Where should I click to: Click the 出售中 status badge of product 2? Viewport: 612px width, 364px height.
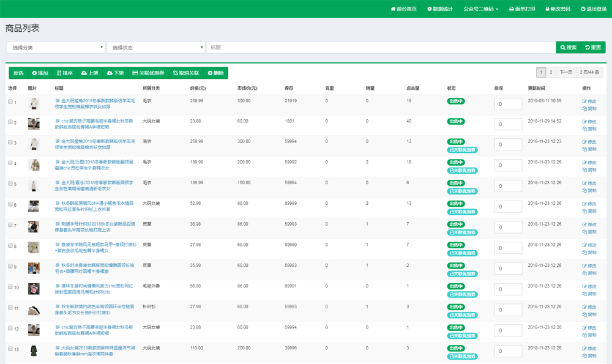coord(456,121)
